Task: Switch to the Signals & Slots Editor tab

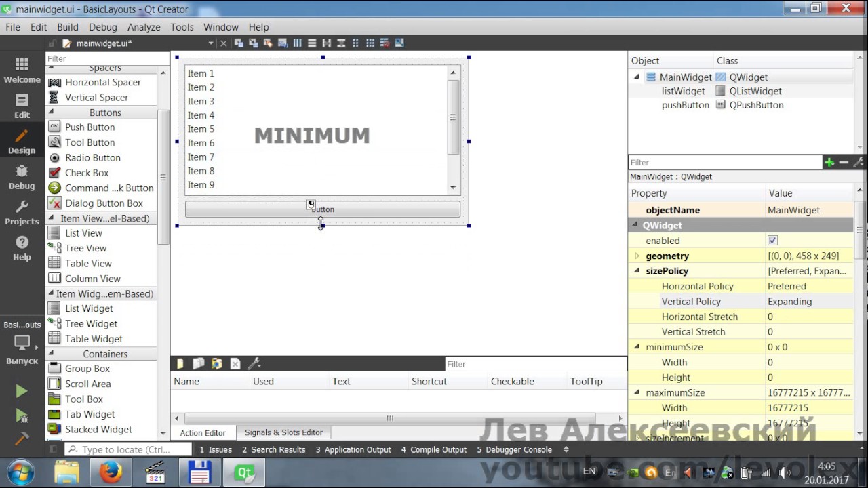Action: click(283, 432)
